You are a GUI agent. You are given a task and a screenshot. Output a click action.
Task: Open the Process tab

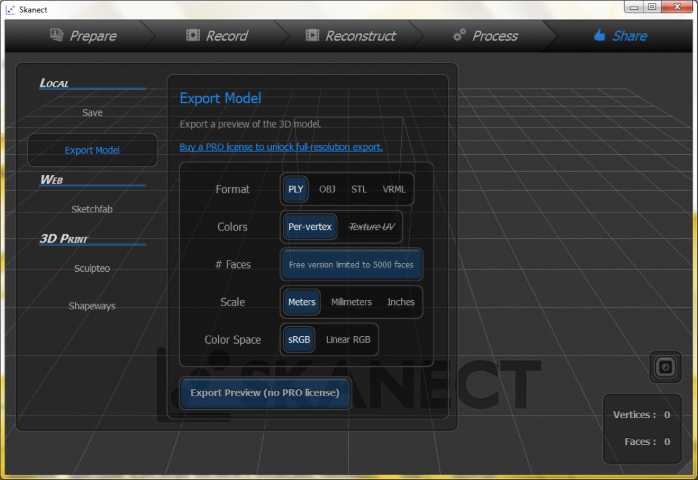[485, 36]
